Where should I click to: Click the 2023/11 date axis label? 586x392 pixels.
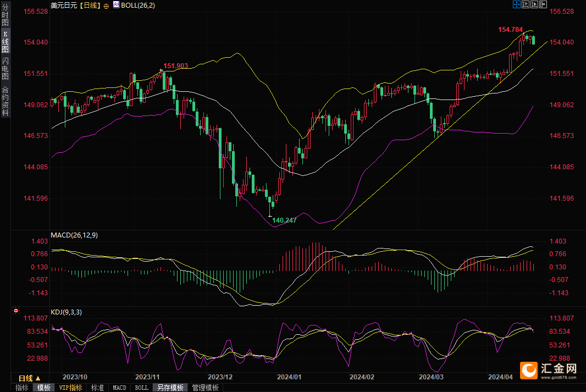pyautogui.click(x=147, y=377)
